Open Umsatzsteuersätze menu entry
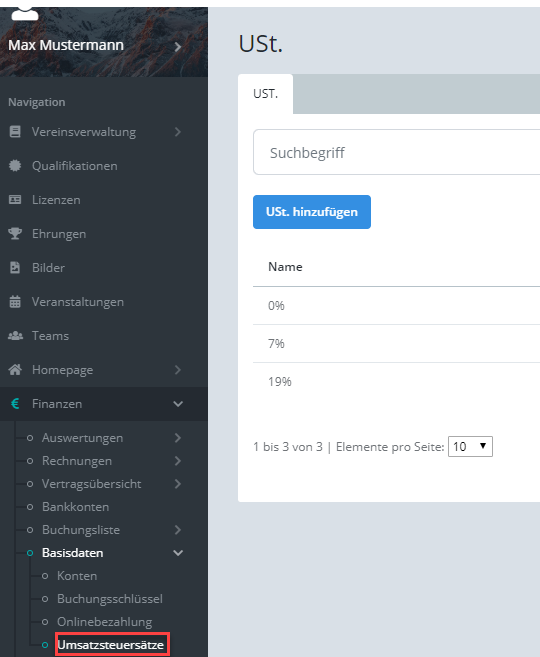 pos(111,645)
